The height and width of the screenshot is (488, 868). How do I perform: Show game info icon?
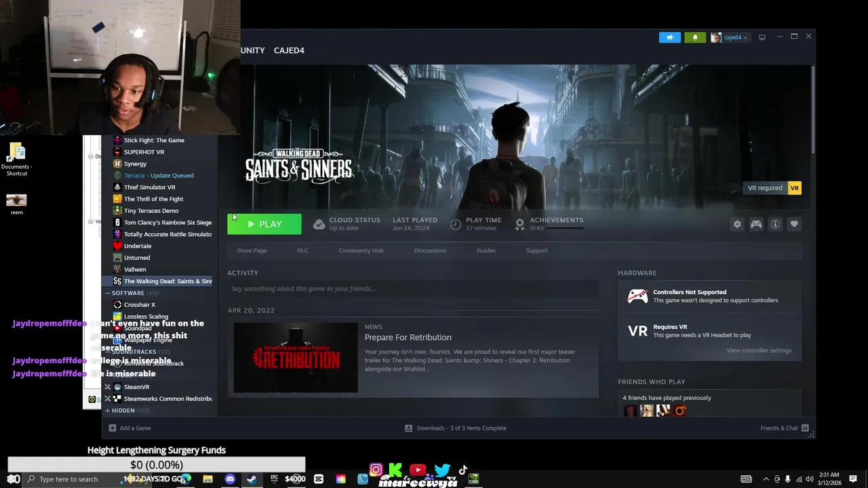point(775,224)
